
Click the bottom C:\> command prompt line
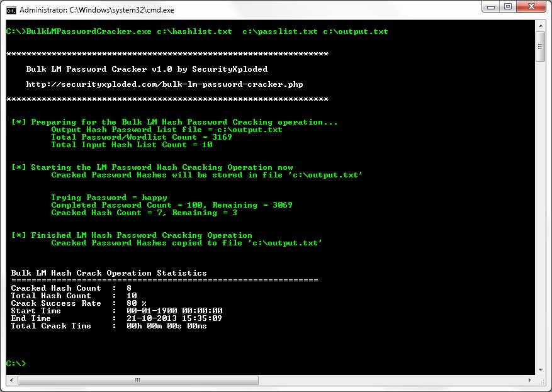[16, 364]
